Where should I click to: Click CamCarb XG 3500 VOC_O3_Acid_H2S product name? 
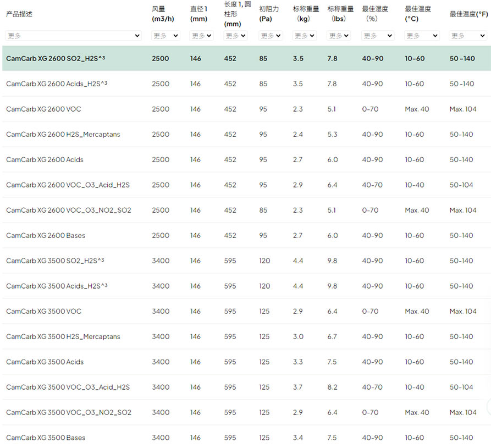(68, 388)
